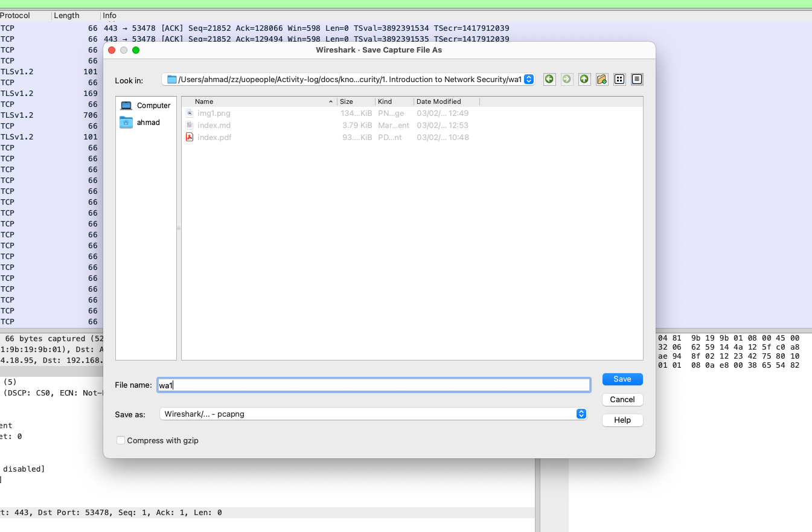Select TCP packet row with Ack=129494
This screenshot has height=532, width=812.
pos(406,39)
